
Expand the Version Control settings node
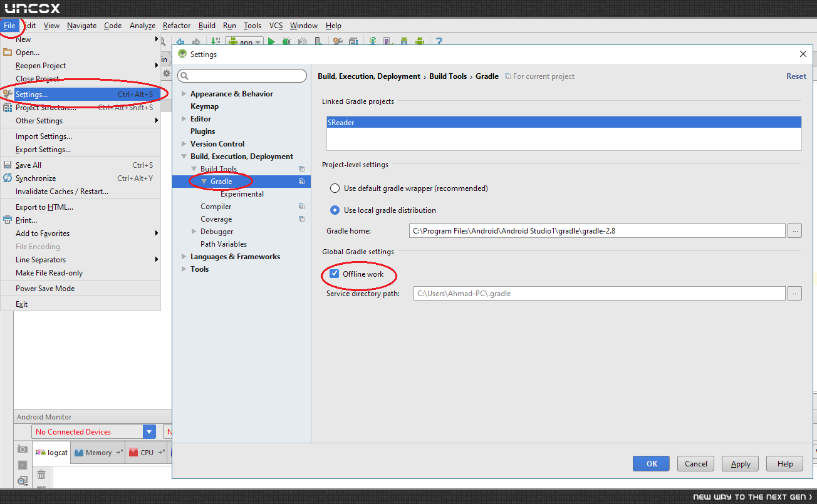(184, 144)
